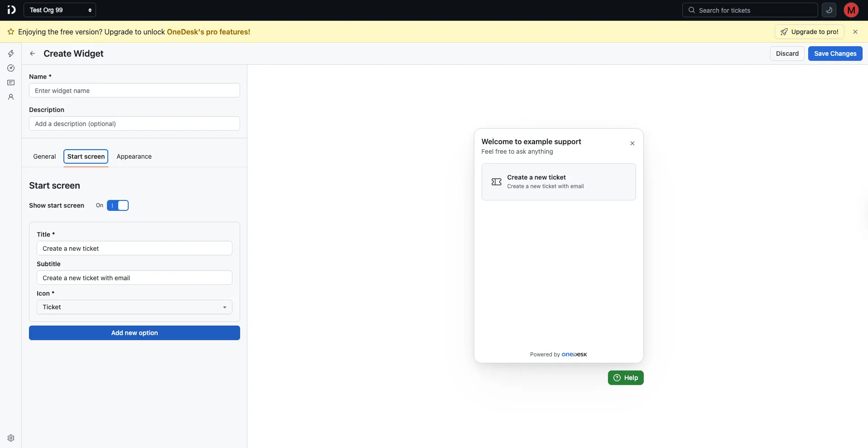Go back using the arrow near Create Widget
The width and height of the screenshot is (868, 448).
click(32, 53)
